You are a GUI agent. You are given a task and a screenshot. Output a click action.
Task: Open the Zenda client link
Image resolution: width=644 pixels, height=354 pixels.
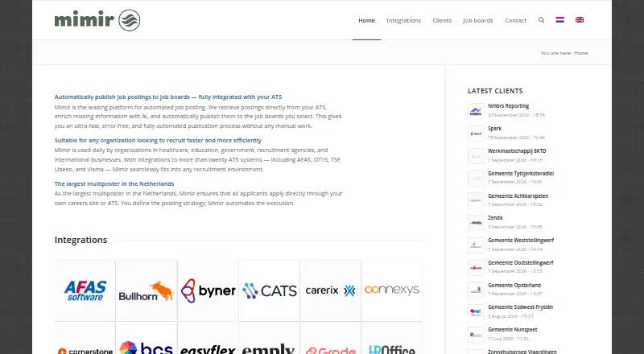pyautogui.click(x=495, y=218)
